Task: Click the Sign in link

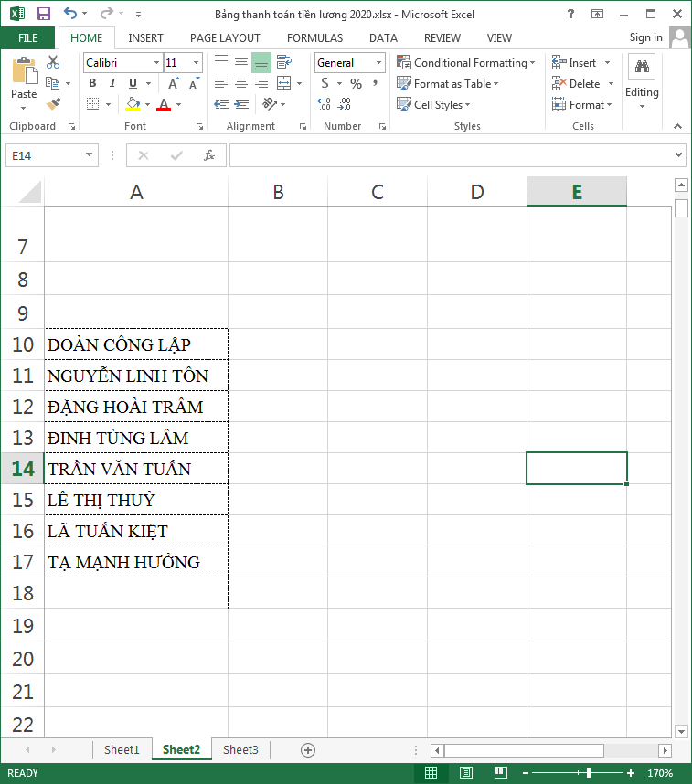Action: 645,37
